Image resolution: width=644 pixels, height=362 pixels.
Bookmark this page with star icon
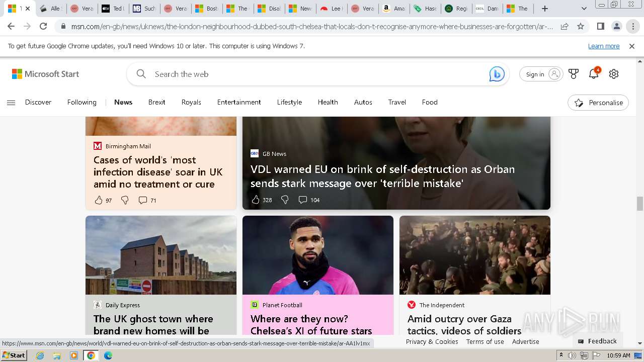581,26
